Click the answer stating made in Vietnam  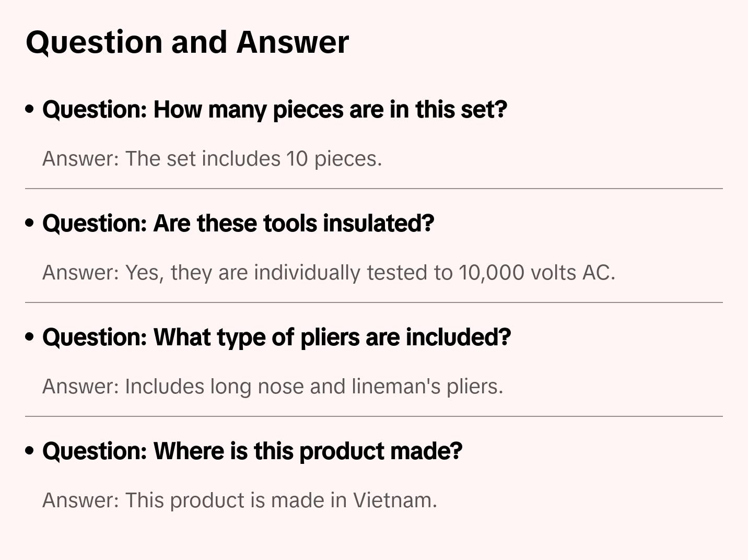[239, 500]
